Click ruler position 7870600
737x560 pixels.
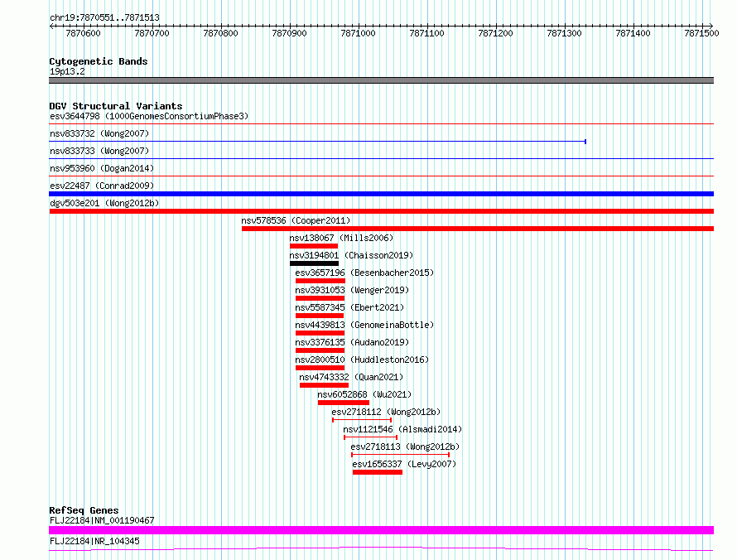(83, 33)
